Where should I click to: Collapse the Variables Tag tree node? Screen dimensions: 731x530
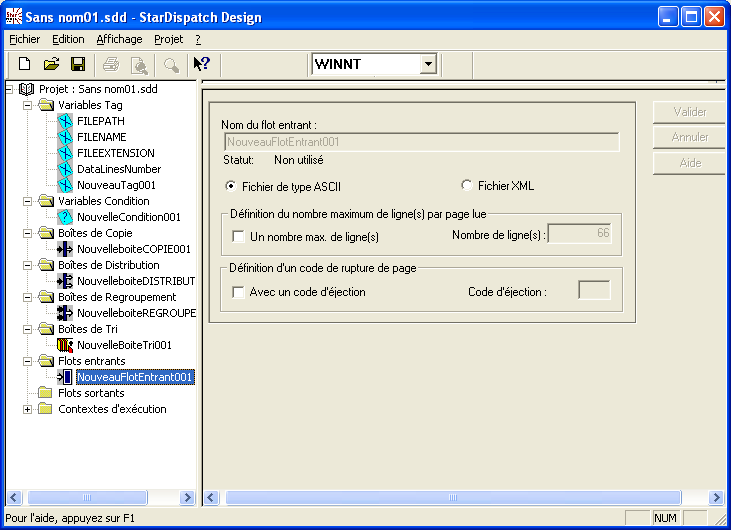(27, 105)
